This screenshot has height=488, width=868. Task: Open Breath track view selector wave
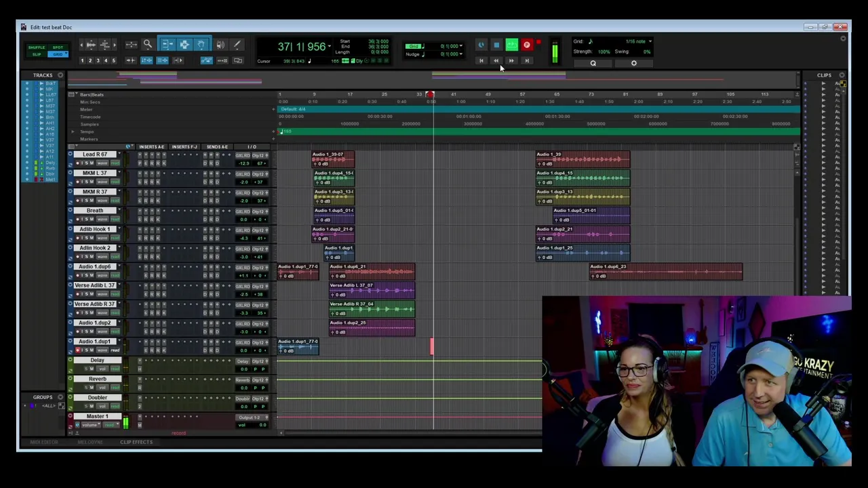click(x=102, y=220)
